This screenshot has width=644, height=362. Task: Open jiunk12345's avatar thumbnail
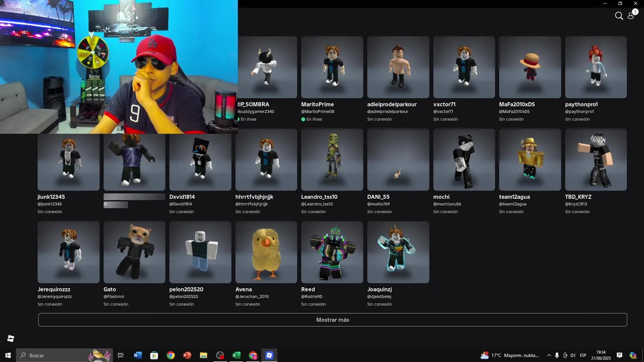(x=68, y=161)
